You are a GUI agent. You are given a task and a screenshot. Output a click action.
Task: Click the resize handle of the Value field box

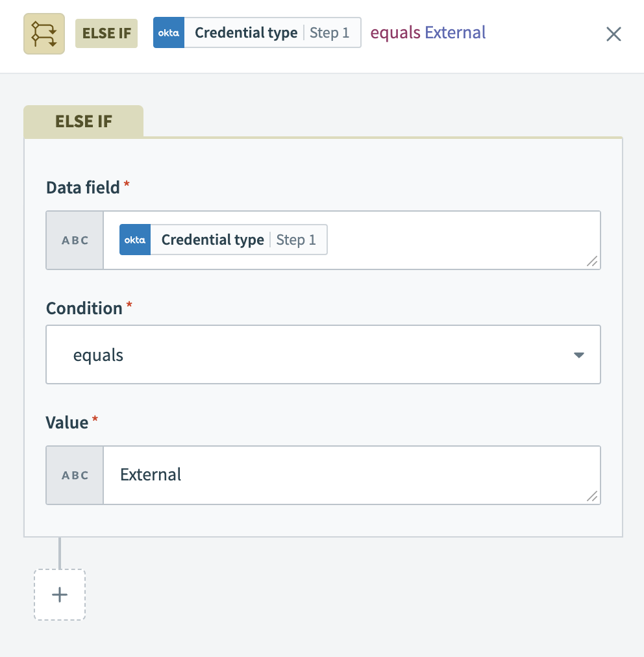pyautogui.click(x=591, y=497)
